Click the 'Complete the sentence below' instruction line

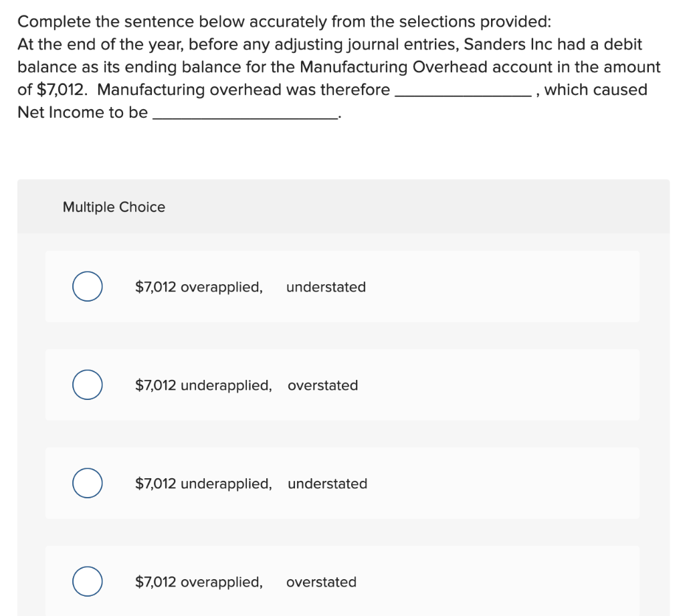click(284, 22)
